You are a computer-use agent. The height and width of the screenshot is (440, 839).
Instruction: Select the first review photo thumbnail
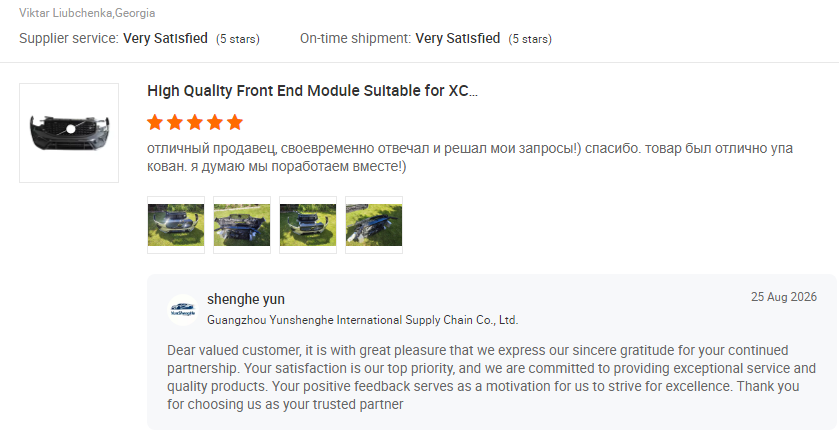(176, 225)
